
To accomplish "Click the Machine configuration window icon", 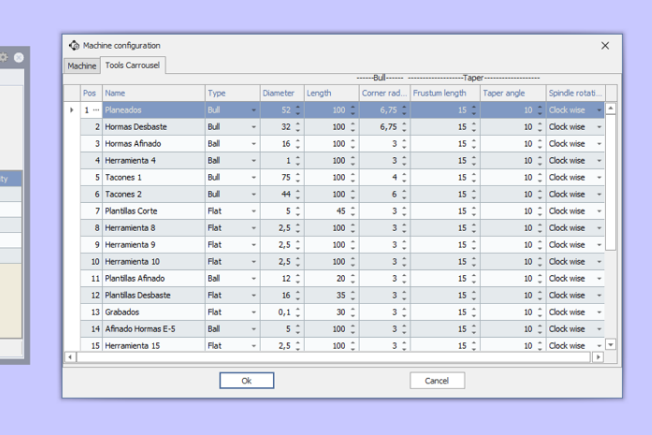I will tap(73, 45).
